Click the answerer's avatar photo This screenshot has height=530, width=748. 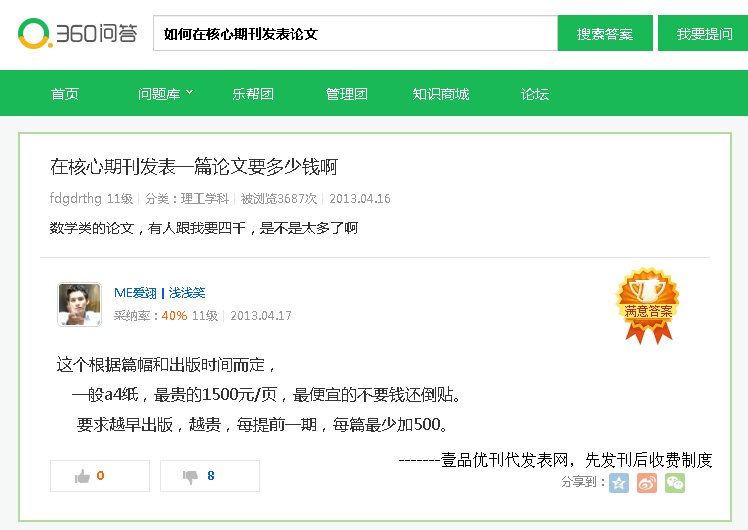coord(79,304)
